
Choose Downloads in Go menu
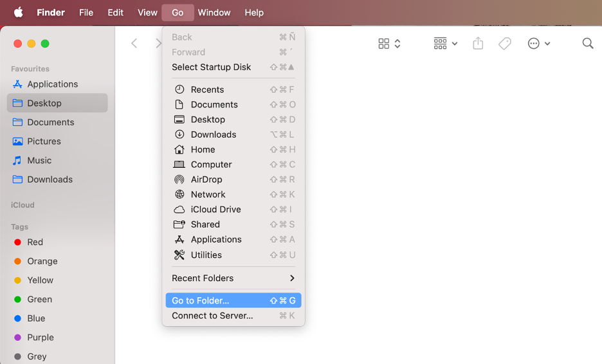(233, 134)
